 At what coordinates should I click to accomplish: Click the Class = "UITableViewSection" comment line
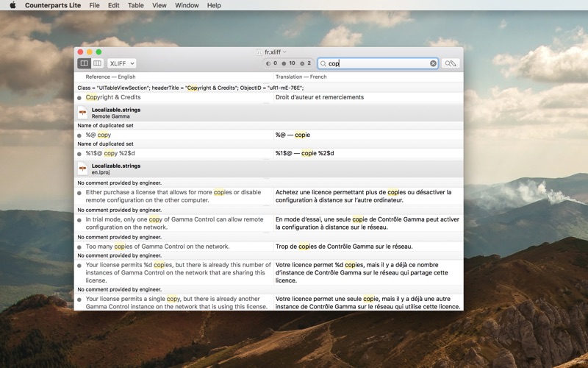[190, 88]
